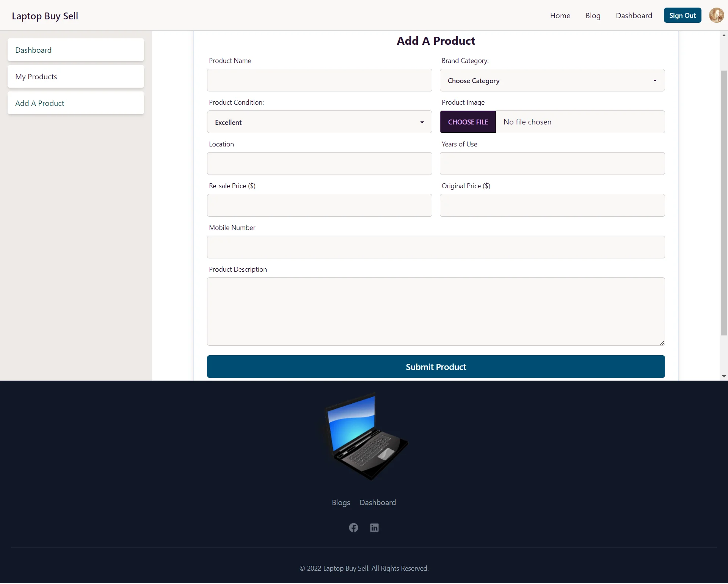Viewport: 728px width, 584px height.
Task: Click the My Products sidebar icon
Action: pos(75,76)
